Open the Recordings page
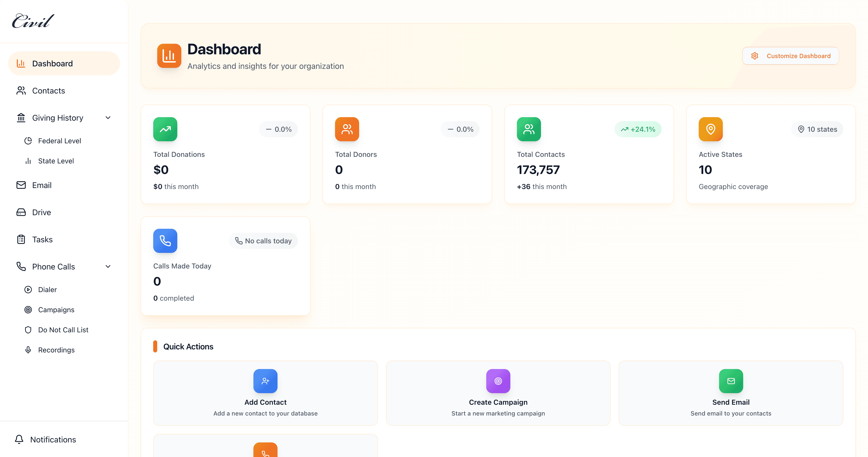The height and width of the screenshot is (457, 868). (x=56, y=350)
